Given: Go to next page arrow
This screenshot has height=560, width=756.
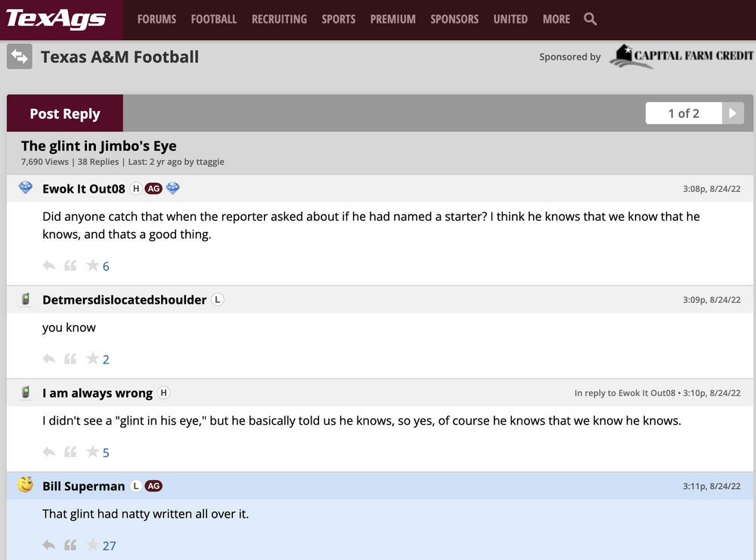Looking at the screenshot, I should (733, 113).
